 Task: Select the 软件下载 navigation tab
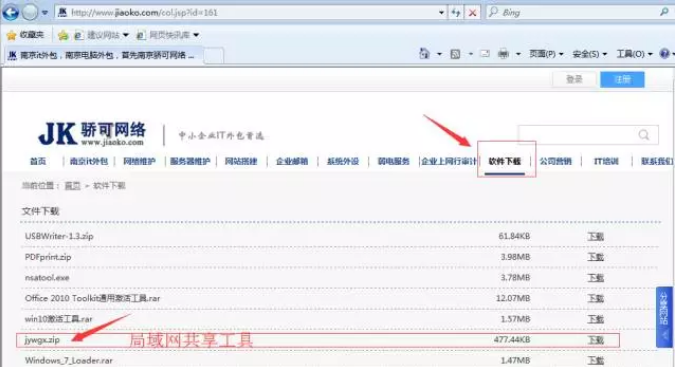[505, 161]
